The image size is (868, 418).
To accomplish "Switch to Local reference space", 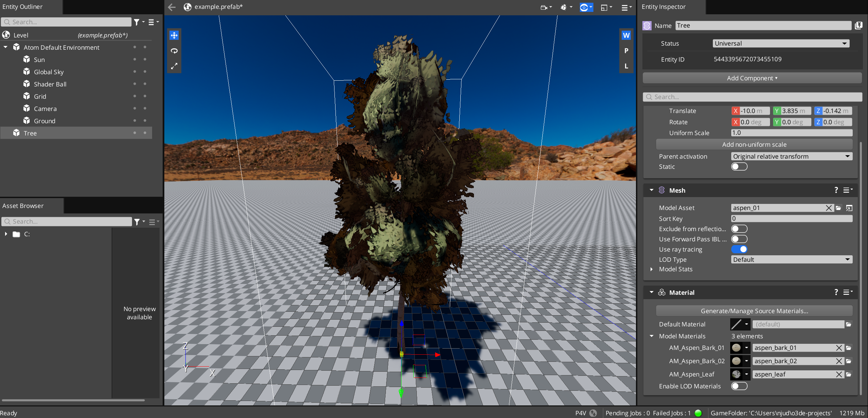I will click(626, 66).
